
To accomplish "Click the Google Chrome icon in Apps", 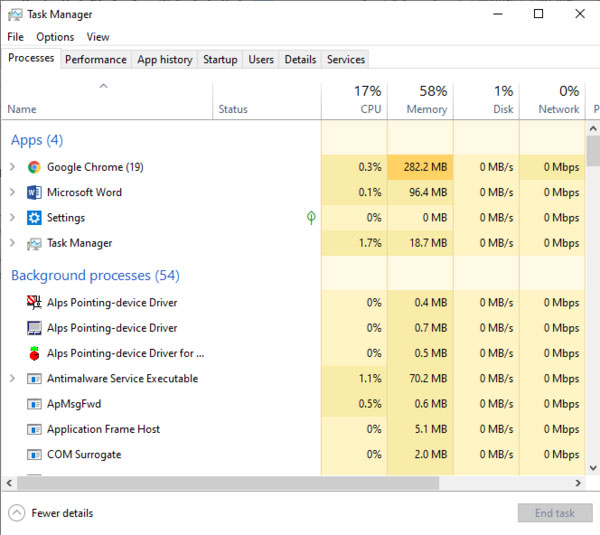I will [34, 168].
